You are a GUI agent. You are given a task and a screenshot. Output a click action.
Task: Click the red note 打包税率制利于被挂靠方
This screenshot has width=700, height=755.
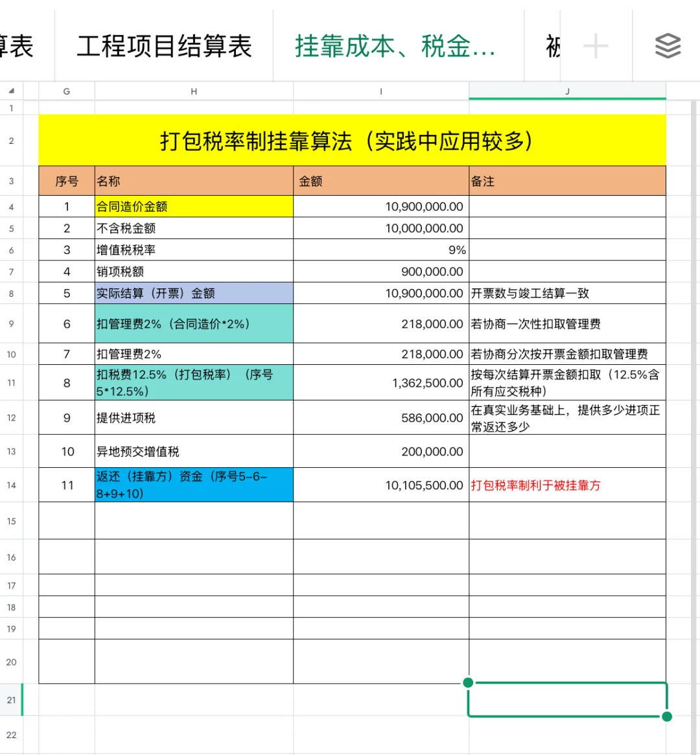567,485
